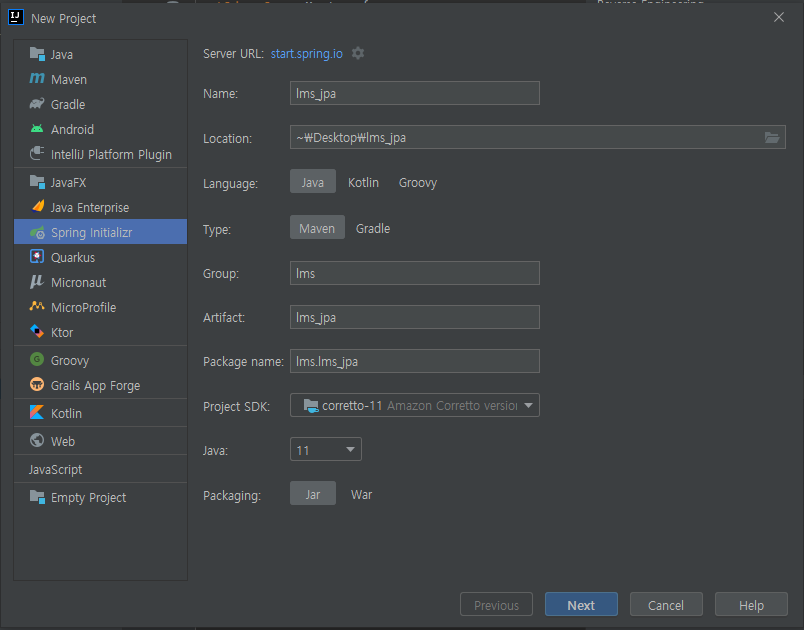This screenshot has width=804, height=630.
Task: Click the Empty Project folder icon
Action: click(37, 497)
